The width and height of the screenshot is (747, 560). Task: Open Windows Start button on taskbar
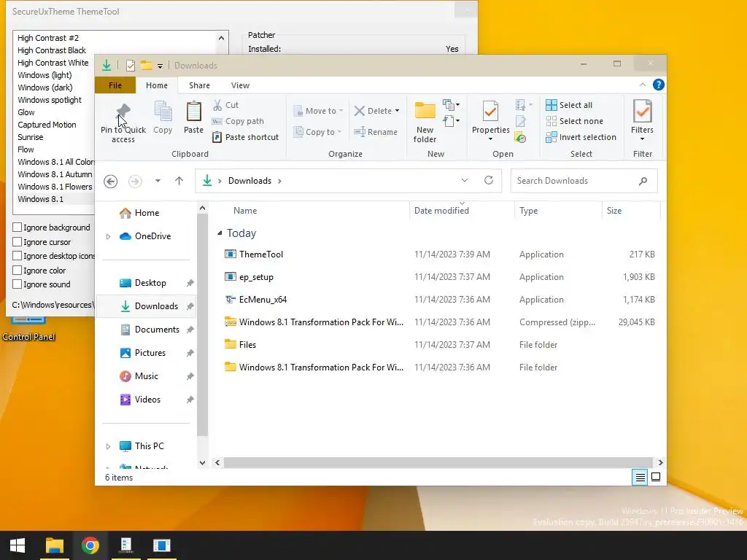(18, 545)
